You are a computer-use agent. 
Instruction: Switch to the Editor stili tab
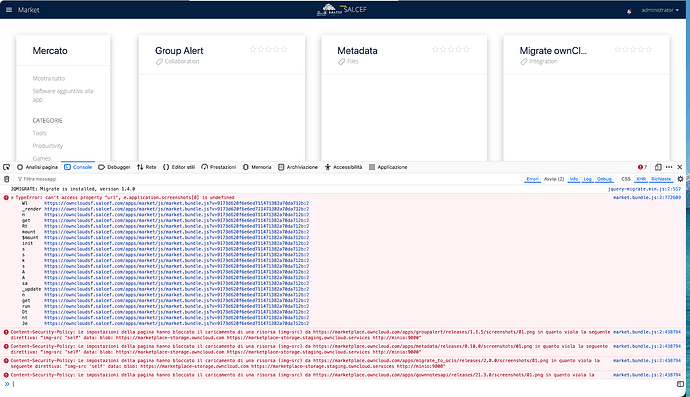click(179, 167)
